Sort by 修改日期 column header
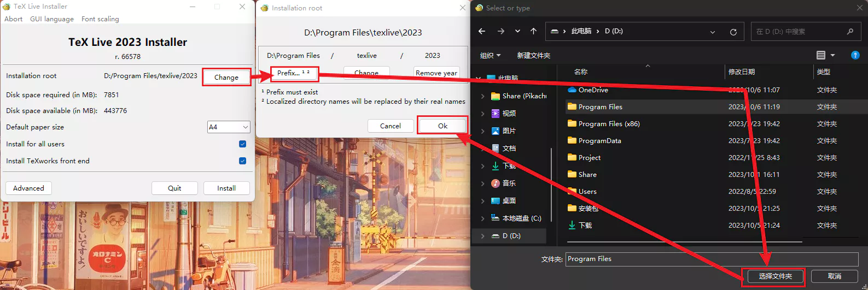 742,72
